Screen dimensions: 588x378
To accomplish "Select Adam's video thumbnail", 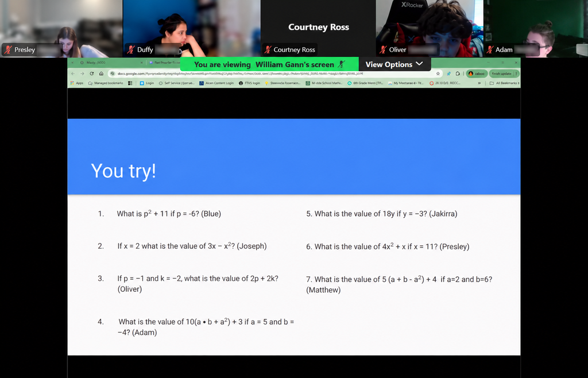I will pyautogui.click(x=536, y=29).
